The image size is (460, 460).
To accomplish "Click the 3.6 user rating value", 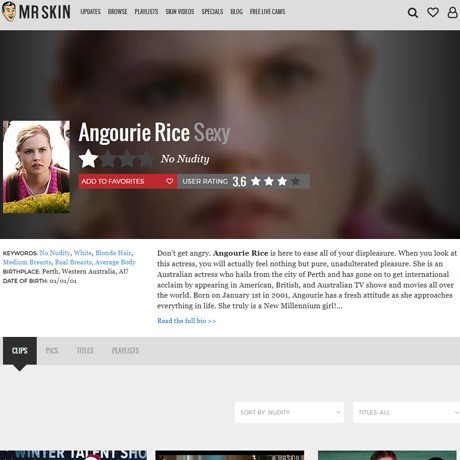I will pos(239,181).
